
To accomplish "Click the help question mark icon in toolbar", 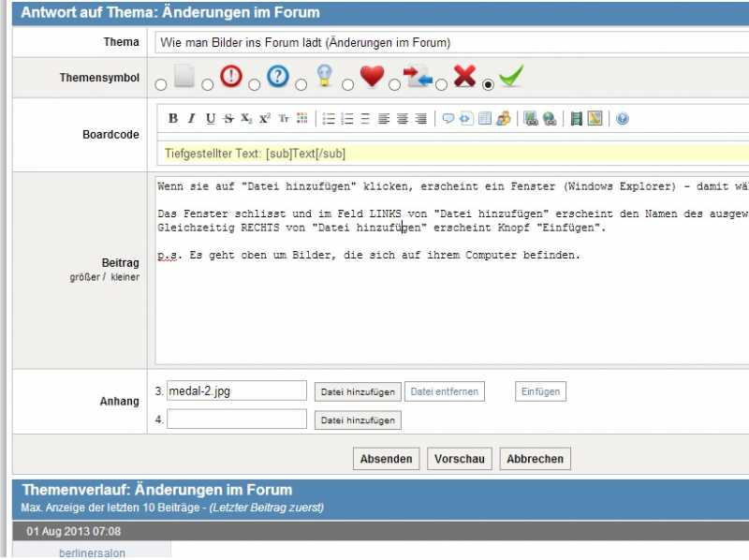I will coord(623,119).
